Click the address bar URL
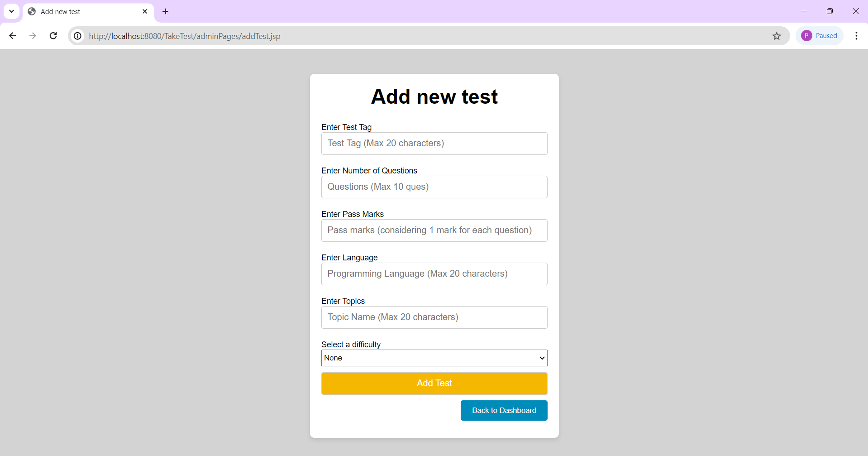 point(185,36)
